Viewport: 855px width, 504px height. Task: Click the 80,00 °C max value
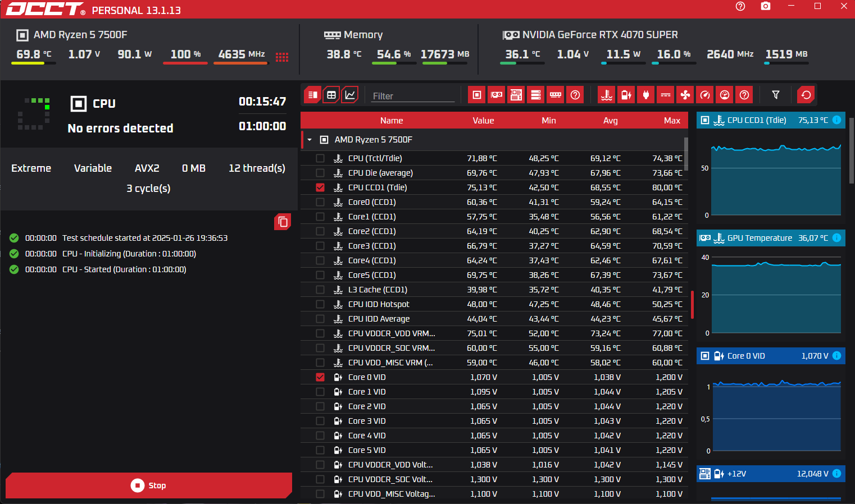click(x=667, y=187)
